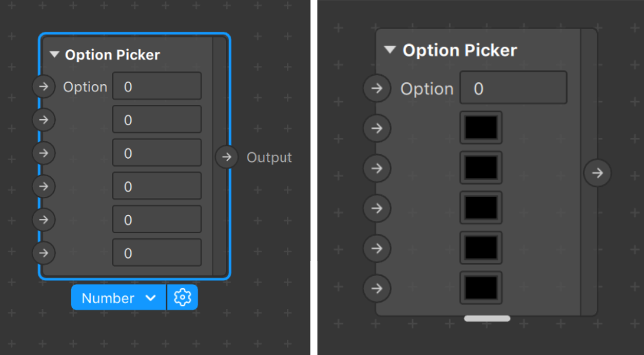Open the Number type dropdown

pos(119,297)
